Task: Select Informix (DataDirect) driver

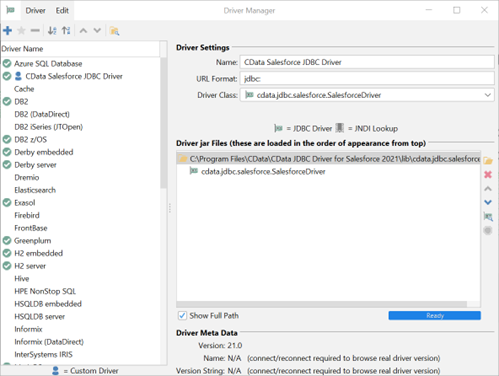Action: pos(49,342)
